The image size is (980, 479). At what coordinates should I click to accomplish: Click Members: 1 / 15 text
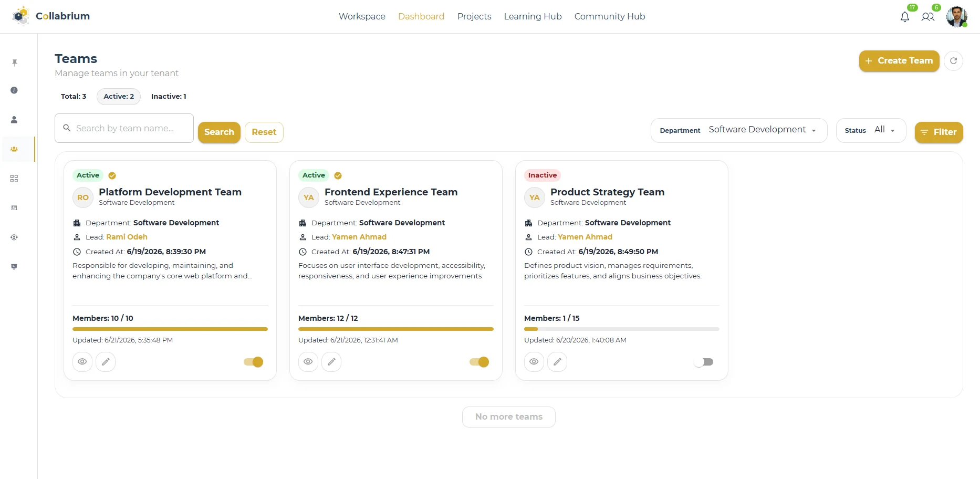coord(552,318)
